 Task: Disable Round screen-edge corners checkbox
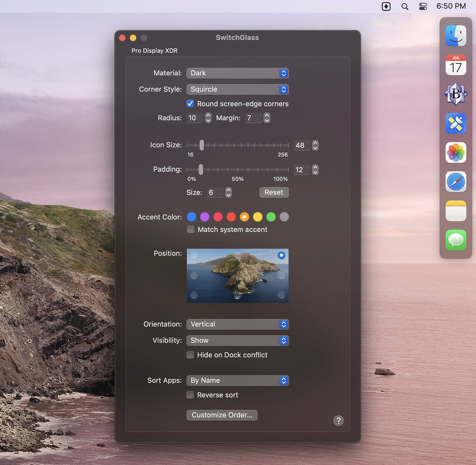click(x=190, y=104)
